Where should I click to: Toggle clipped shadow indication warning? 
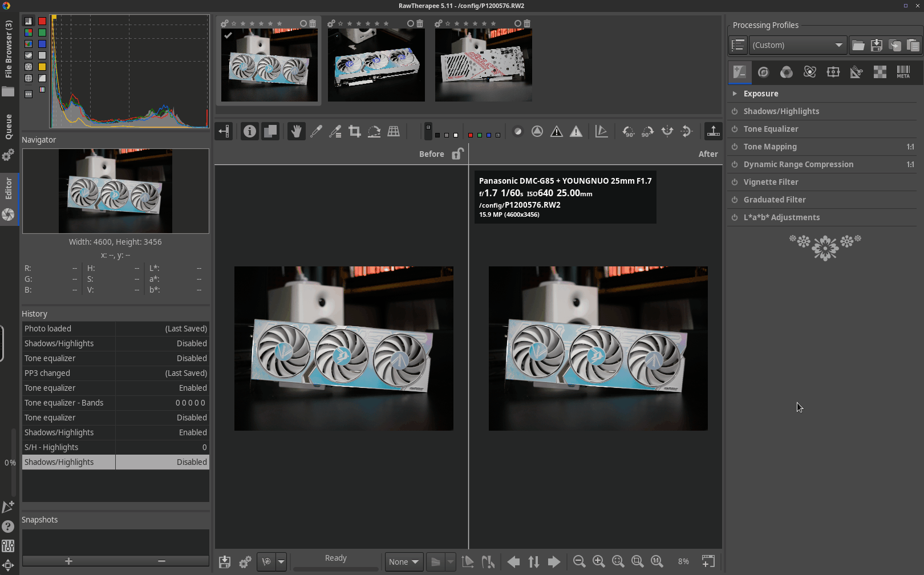point(557,131)
